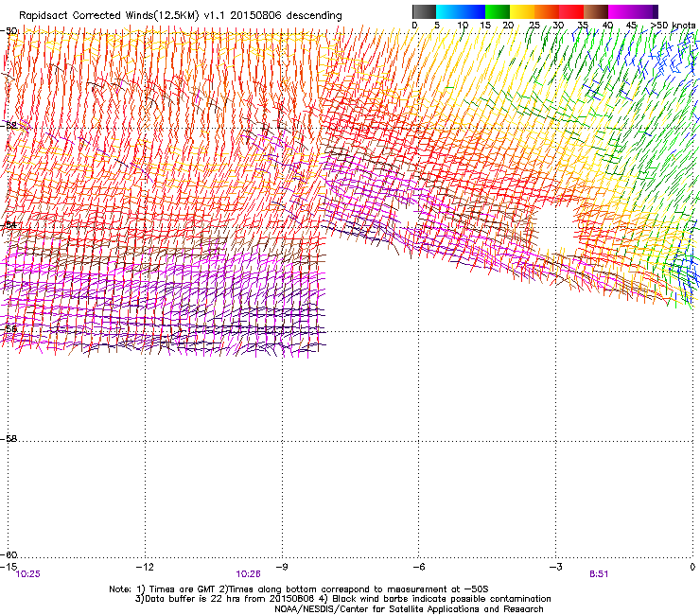Click the longitude label 0
Image resolution: width=700 pixels, height=615 pixels.
692,567
